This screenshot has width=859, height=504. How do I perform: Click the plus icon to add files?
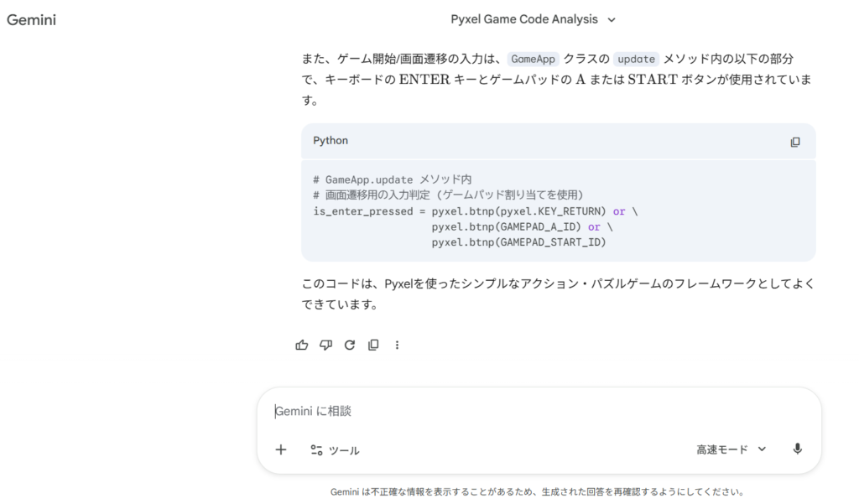pyautogui.click(x=281, y=449)
